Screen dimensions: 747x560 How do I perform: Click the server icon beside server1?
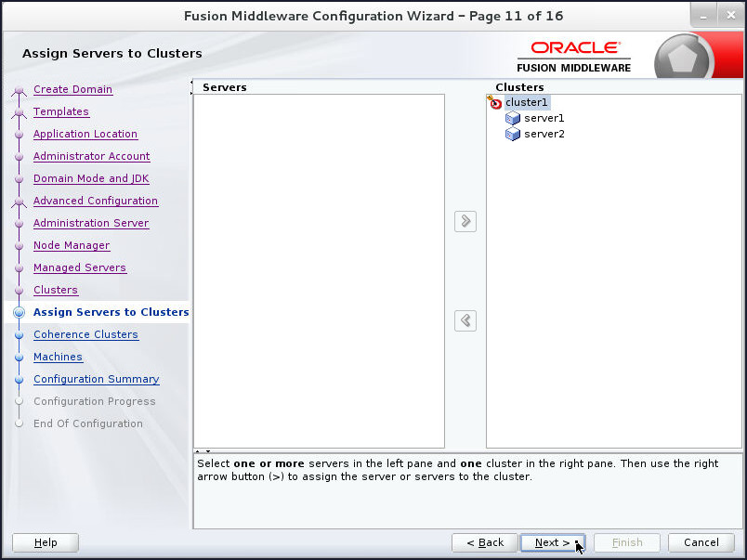[512, 118]
